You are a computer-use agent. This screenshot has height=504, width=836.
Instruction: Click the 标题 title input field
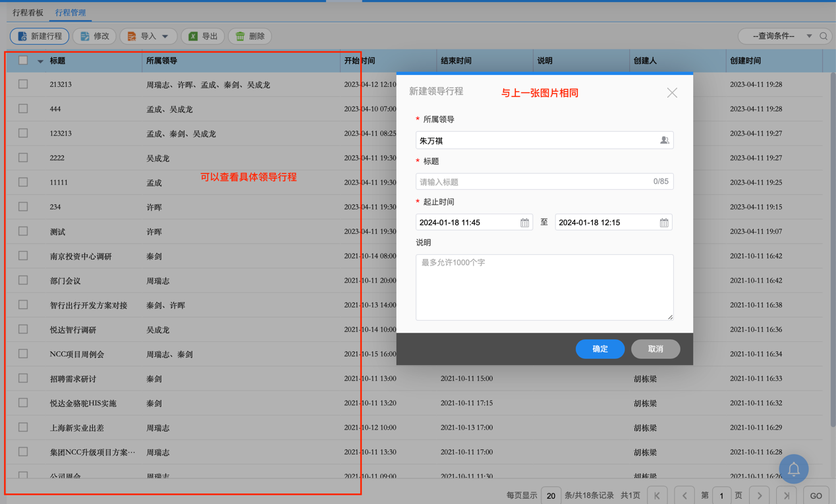click(x=544, y=181)
